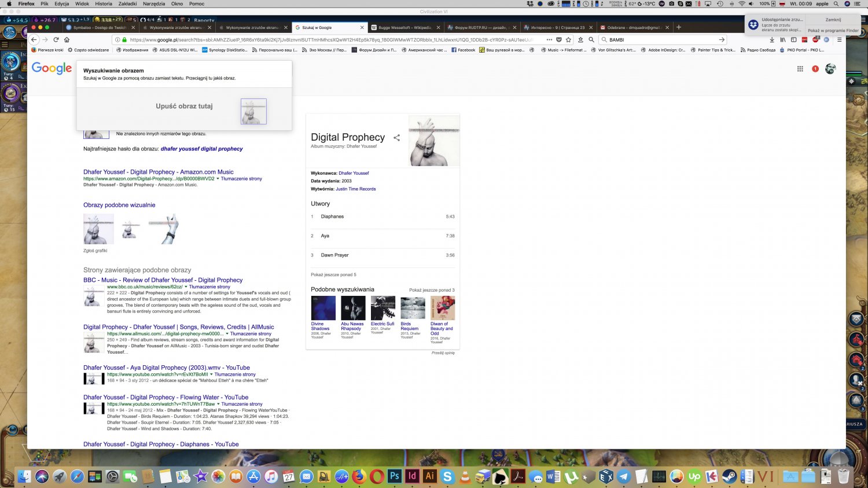Open the Firefox hamburger menu
This screenshot has width=868, height=488.
[839, 40]
